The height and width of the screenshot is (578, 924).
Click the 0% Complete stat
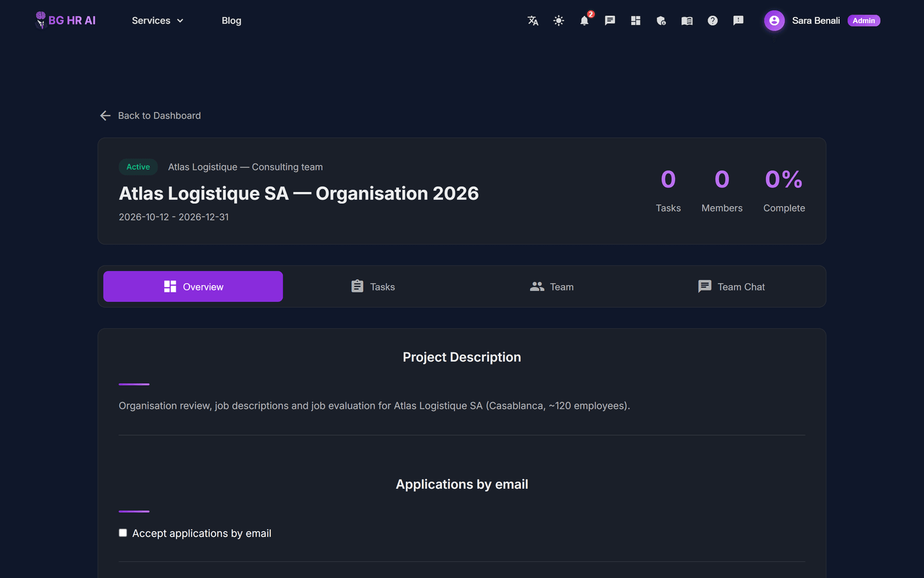click(x=784, y=191)
